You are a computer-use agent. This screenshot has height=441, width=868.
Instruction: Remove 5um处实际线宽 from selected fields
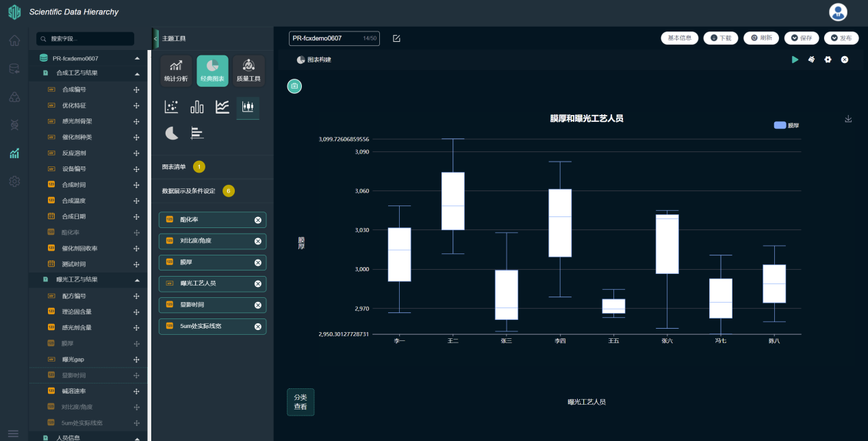pyautogui.click(x=258, y=327)
